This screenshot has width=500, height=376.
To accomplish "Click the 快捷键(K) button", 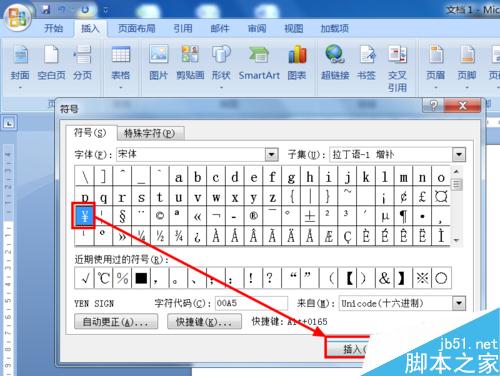I will (204, 322).
